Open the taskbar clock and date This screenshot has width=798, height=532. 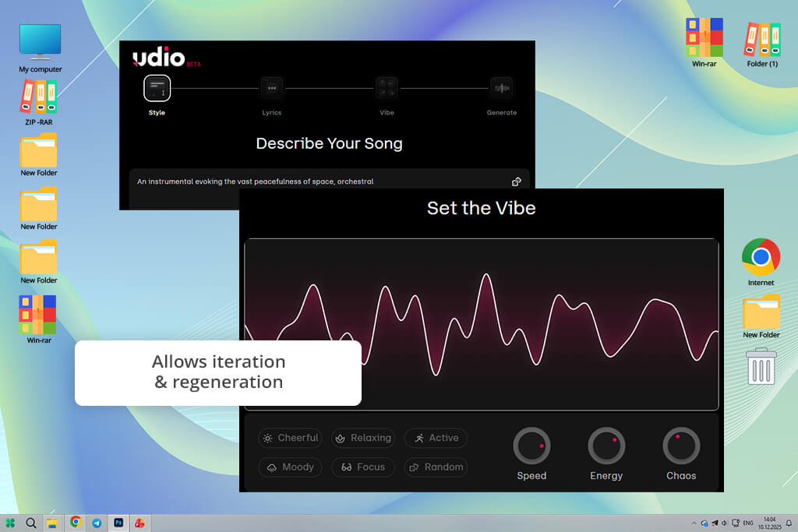pyautogui.click(x=769, y=523)
